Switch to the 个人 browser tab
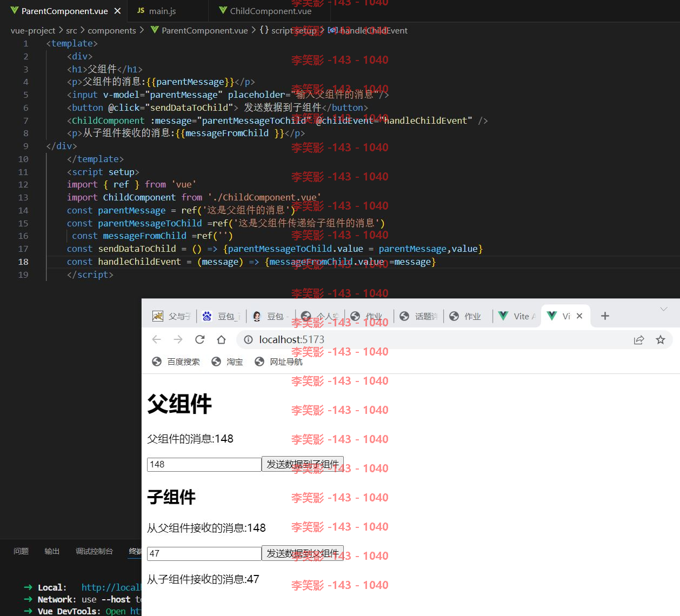 (x=320, y=316)
